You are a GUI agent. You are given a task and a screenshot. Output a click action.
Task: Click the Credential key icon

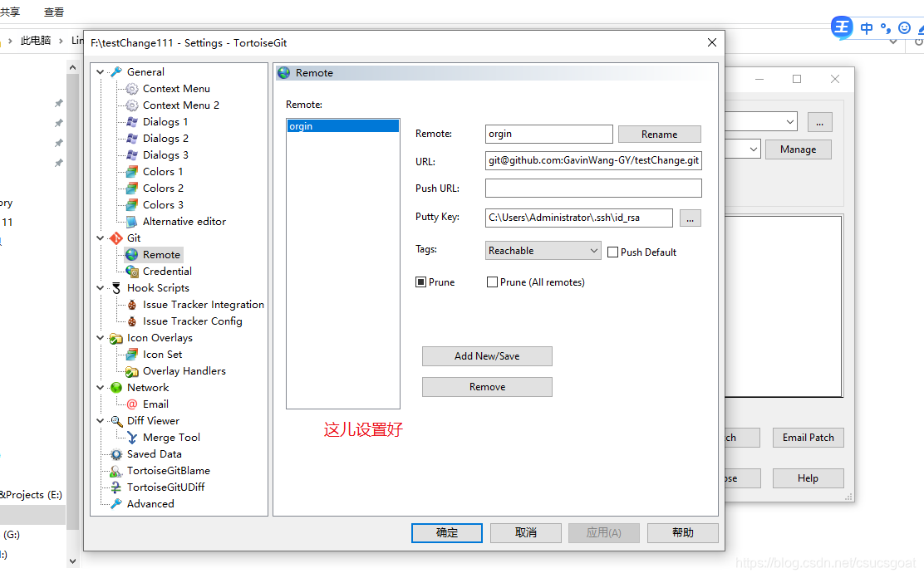(132, 272)
